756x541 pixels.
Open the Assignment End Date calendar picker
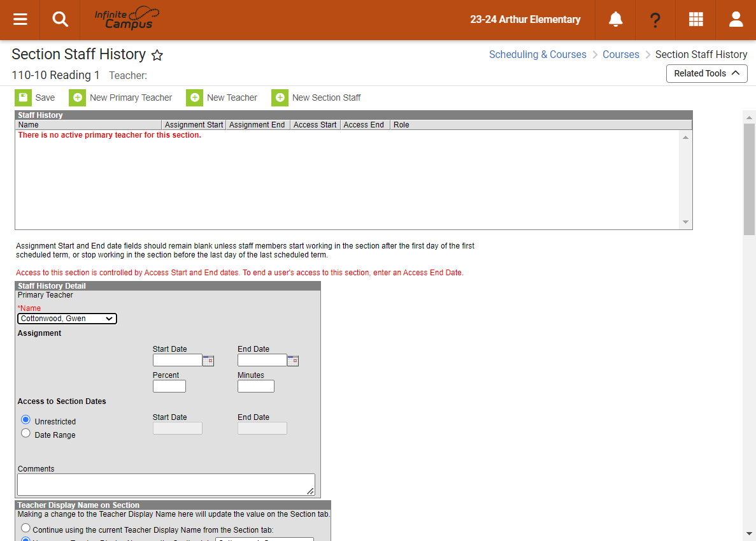click(x=293, y=361)
